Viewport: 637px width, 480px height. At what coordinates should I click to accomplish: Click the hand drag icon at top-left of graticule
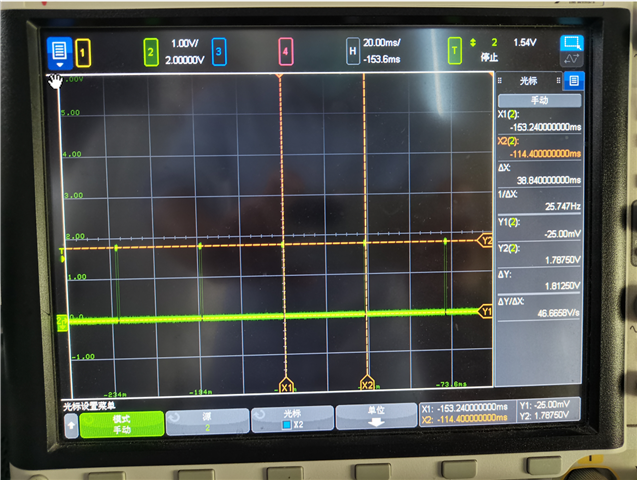click(x=55, y=81)
